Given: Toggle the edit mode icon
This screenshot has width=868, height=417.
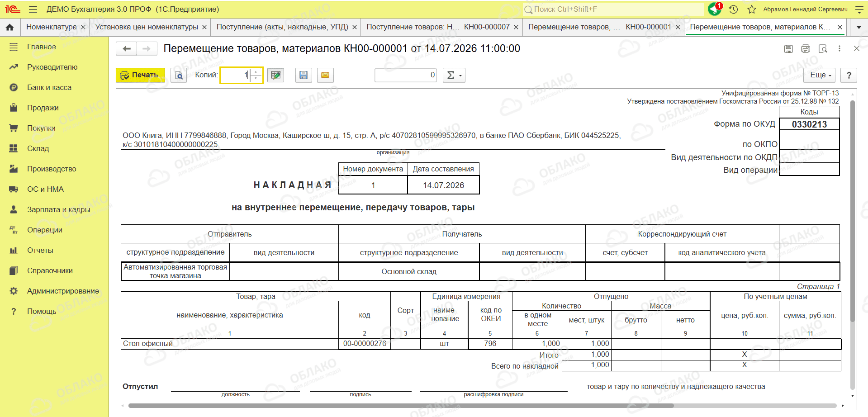Looking at the screenshot, I should pyautogui.click(x=275, y=75).
